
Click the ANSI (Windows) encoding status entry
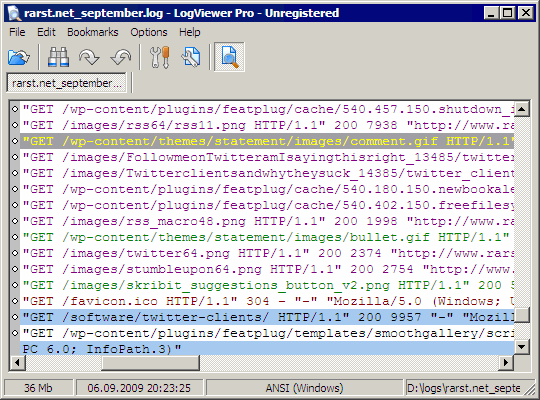304,388
